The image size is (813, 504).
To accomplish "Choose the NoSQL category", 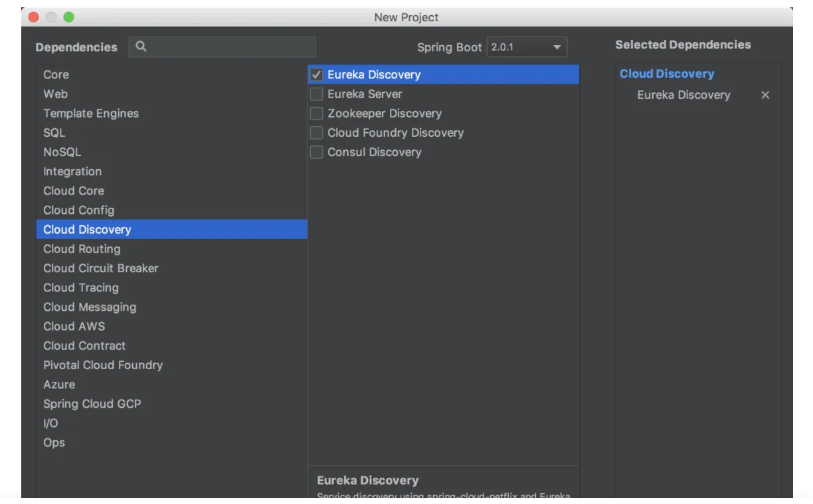I will coord(171,152).
